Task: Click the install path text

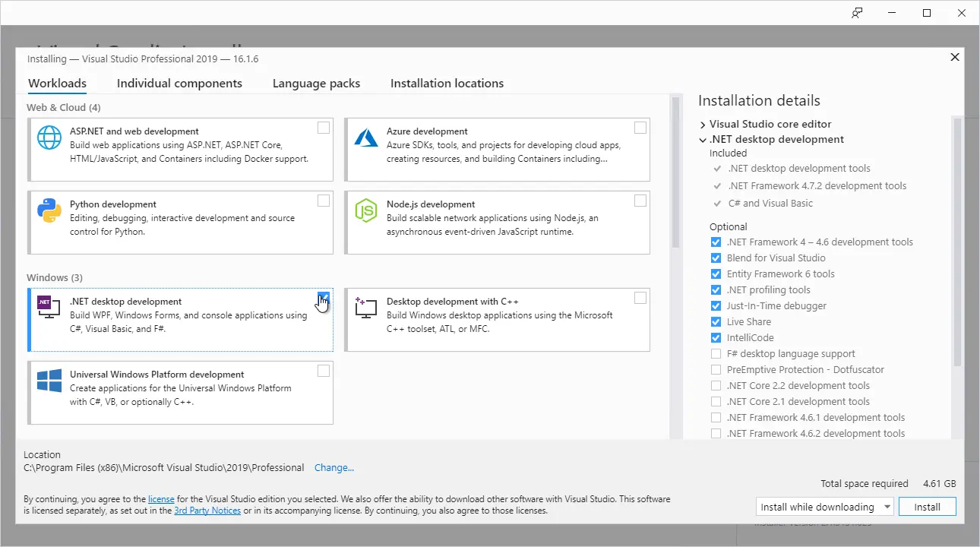Action: 164,468
